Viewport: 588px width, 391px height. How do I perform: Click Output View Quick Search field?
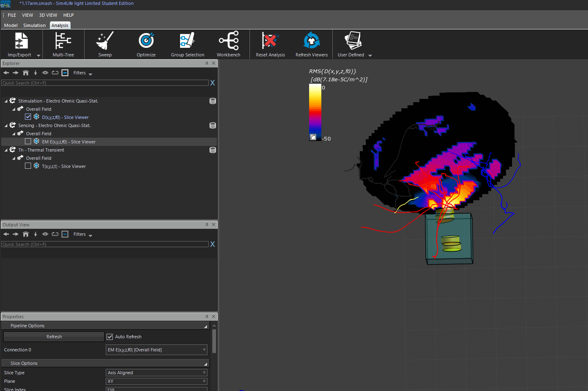(105, 244)
